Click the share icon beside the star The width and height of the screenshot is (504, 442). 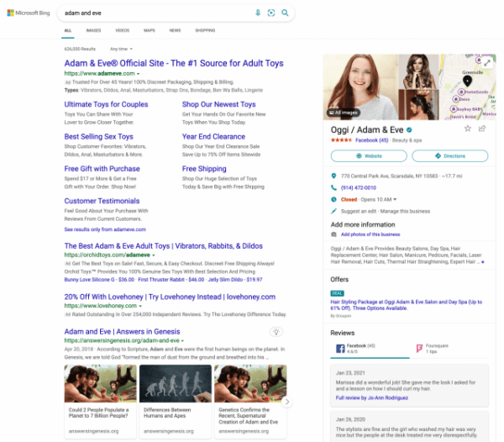pos(482,129)
